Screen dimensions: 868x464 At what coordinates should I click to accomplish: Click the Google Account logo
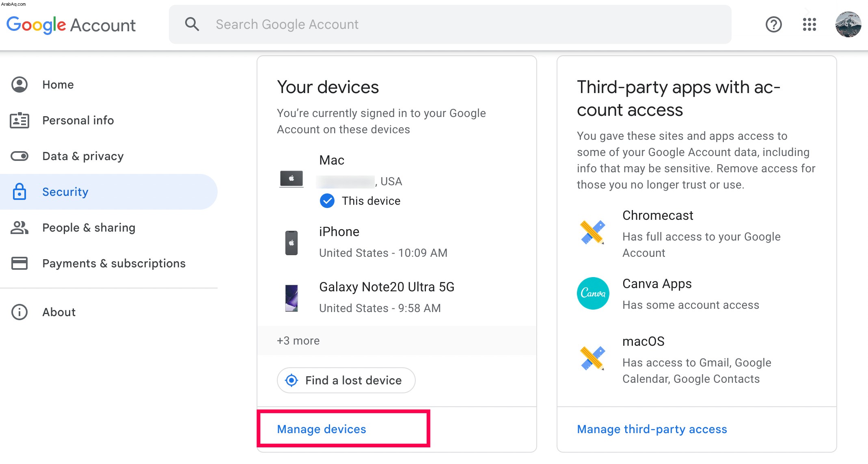(x=71, y=25)
